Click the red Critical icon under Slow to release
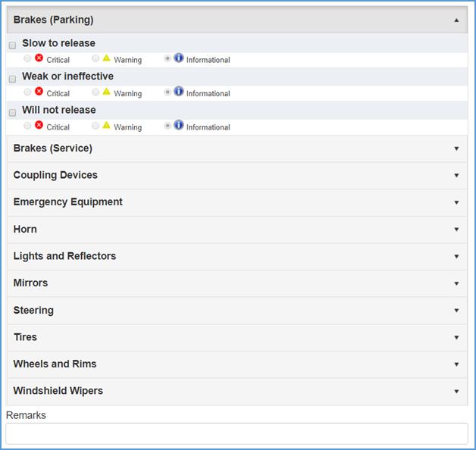The width and height of the screenshot is (476, 450). point(39,58)
